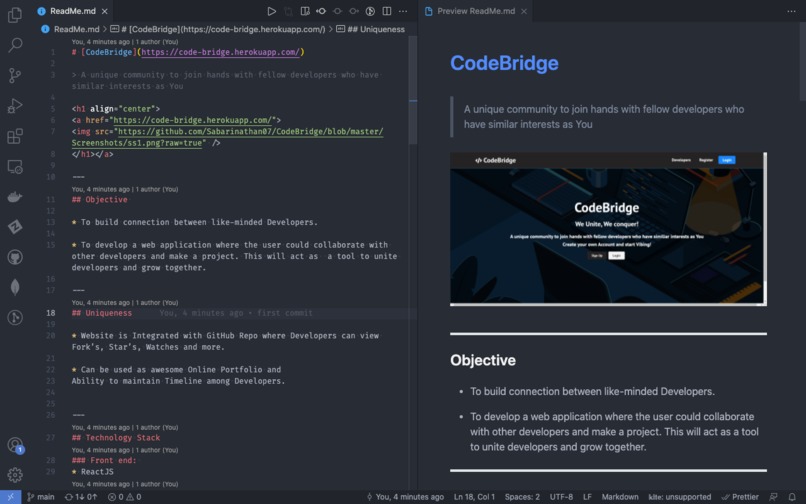Click the clock-history icon in the editor toolbar
This screenshot has width=806, height=504.
[370, 11]
